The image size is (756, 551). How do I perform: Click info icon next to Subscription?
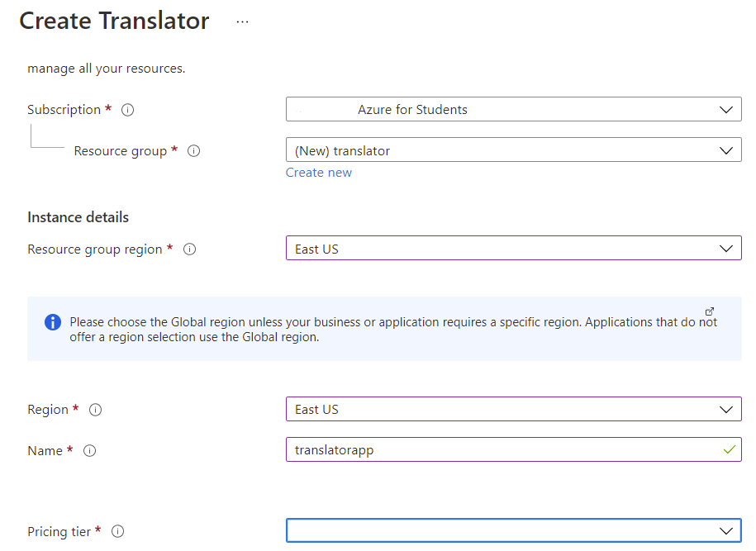pos(128,110)
